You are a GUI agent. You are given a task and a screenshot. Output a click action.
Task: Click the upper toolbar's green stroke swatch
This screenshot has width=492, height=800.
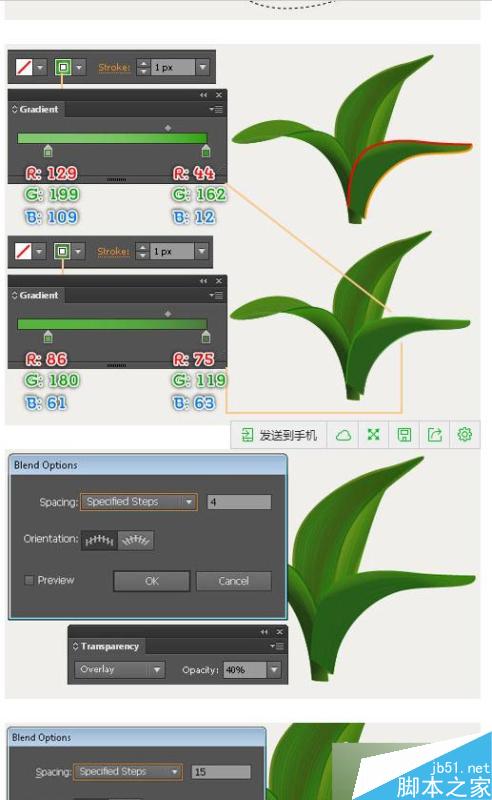point(63,67)
